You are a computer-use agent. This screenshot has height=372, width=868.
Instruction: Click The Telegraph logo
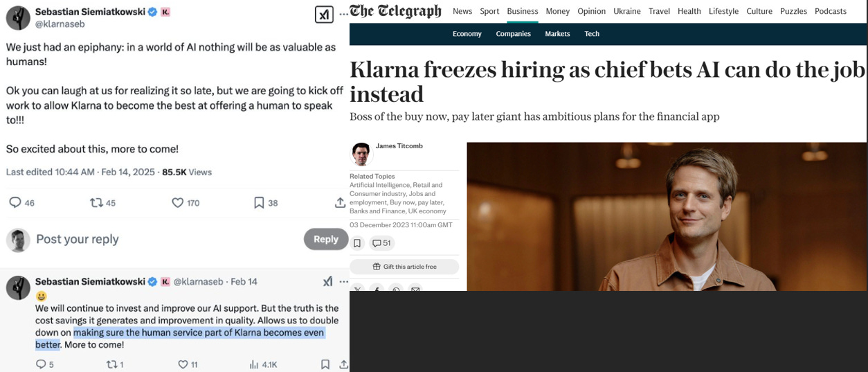click(x=395, y=11)
